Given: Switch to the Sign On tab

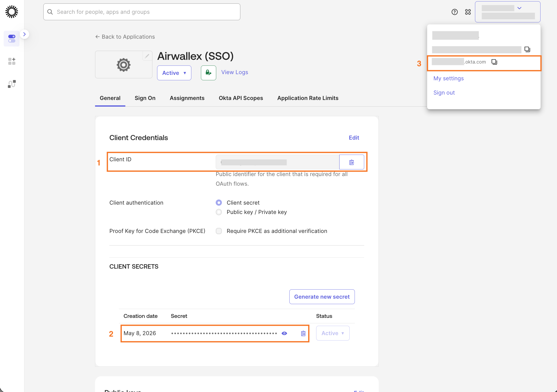Looking at the screenshot, I should pyautogui.click(x=145, y=98).
